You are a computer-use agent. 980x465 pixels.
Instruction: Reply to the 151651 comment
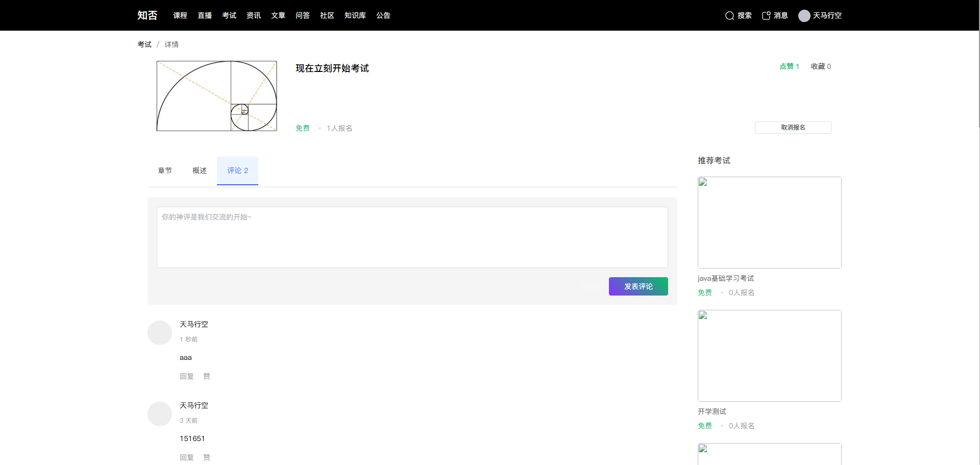point(187,457)
